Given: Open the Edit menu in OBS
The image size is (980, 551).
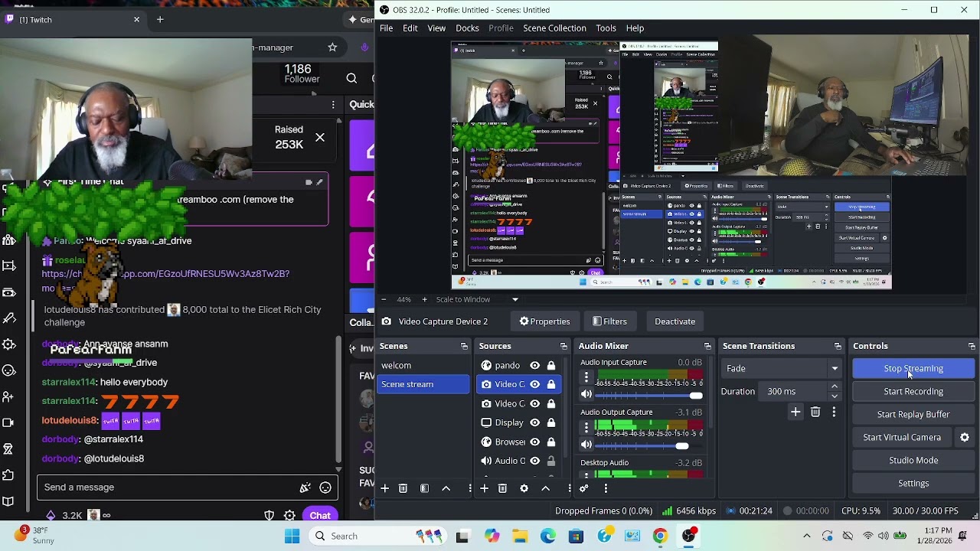Looking at the screenshot, I should (x=410, y=28).
